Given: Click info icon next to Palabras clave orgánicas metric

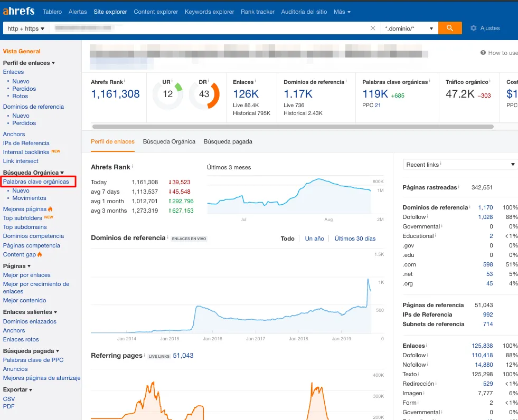Looking at the screenshot, I should [429, 81].
